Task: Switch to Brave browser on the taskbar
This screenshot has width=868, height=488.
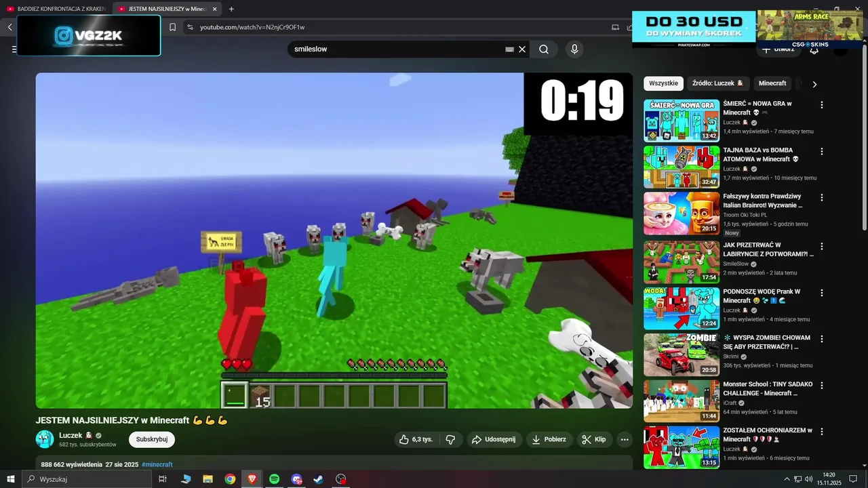Action: coord(252,479)
